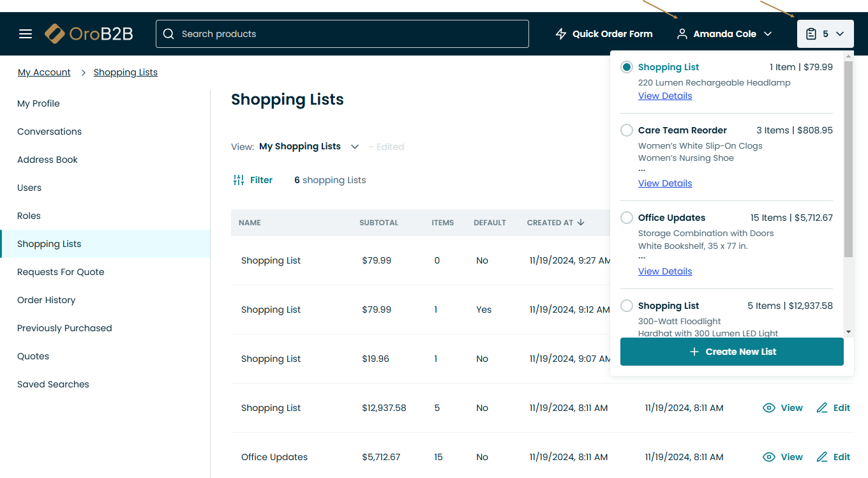Click the Amanda Cole user icon

tap(682, 34)
